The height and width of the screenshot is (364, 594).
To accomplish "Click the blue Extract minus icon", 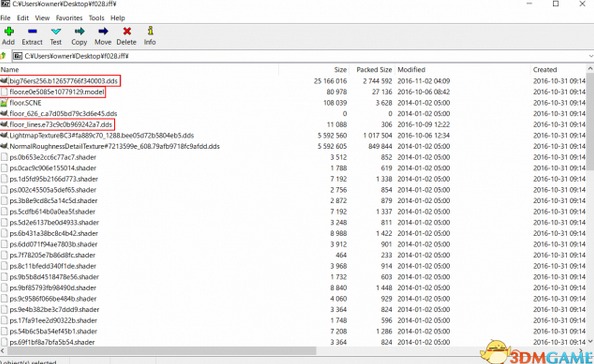I will pos(32,31).
